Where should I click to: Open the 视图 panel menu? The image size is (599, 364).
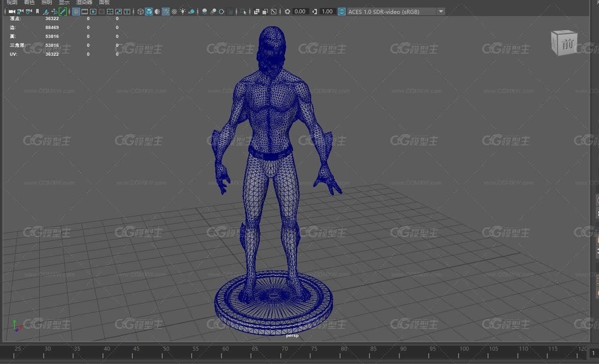tap(12, 2)
